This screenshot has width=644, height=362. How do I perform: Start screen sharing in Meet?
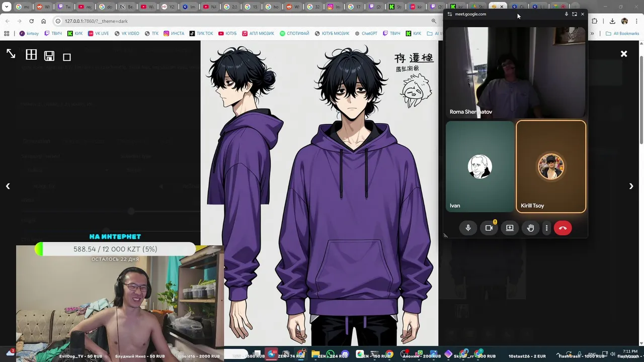tap(510, 228)
